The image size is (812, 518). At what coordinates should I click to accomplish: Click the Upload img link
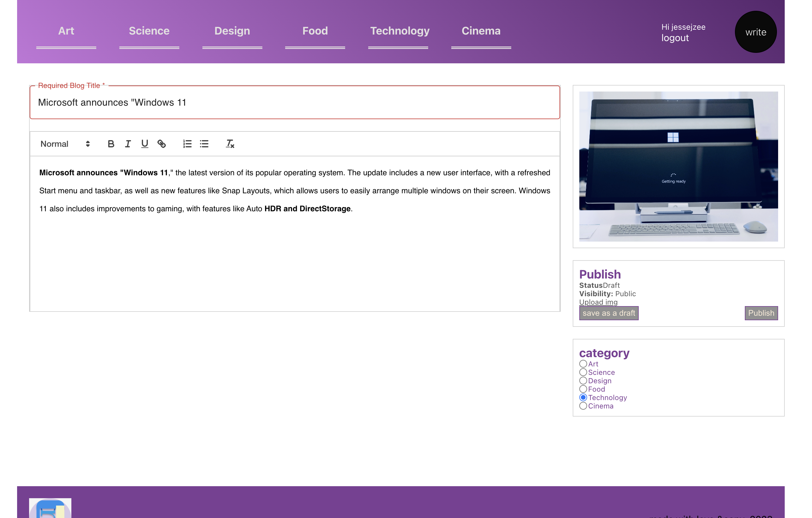tap(598, 302)
